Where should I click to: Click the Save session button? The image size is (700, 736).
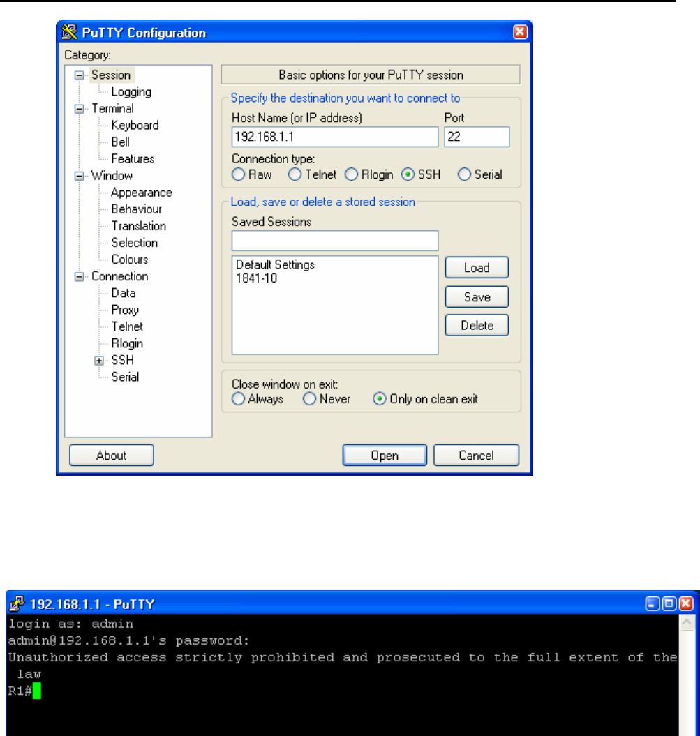click(x=477, y=297)
